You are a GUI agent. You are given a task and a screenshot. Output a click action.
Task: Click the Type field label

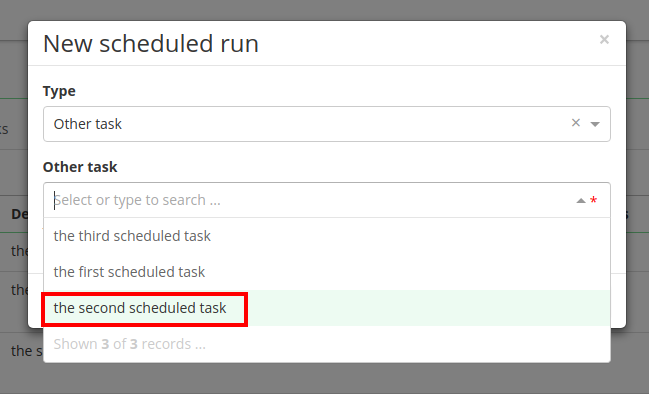[59, 91]
